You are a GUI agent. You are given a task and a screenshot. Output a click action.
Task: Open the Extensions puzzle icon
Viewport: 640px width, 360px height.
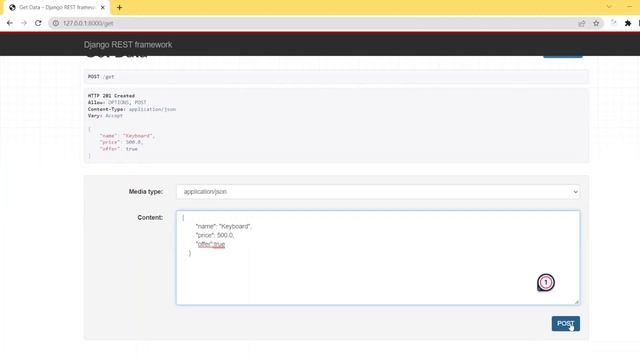point(628,23)
